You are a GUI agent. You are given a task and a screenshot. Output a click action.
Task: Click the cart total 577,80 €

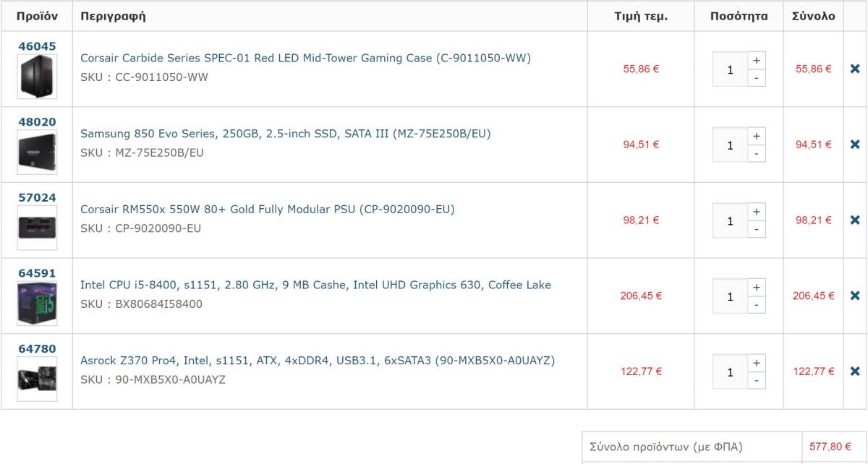pos(830,447)
